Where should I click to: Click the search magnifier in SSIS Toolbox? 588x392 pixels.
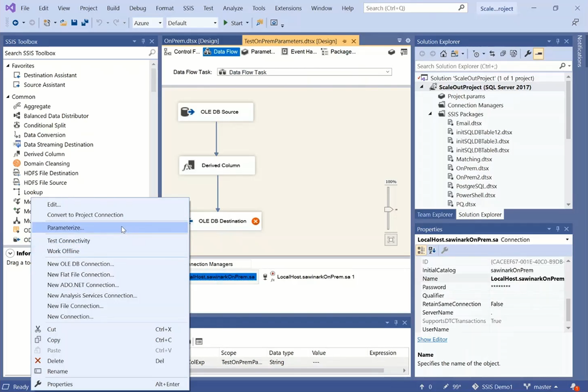click(152, 53)
